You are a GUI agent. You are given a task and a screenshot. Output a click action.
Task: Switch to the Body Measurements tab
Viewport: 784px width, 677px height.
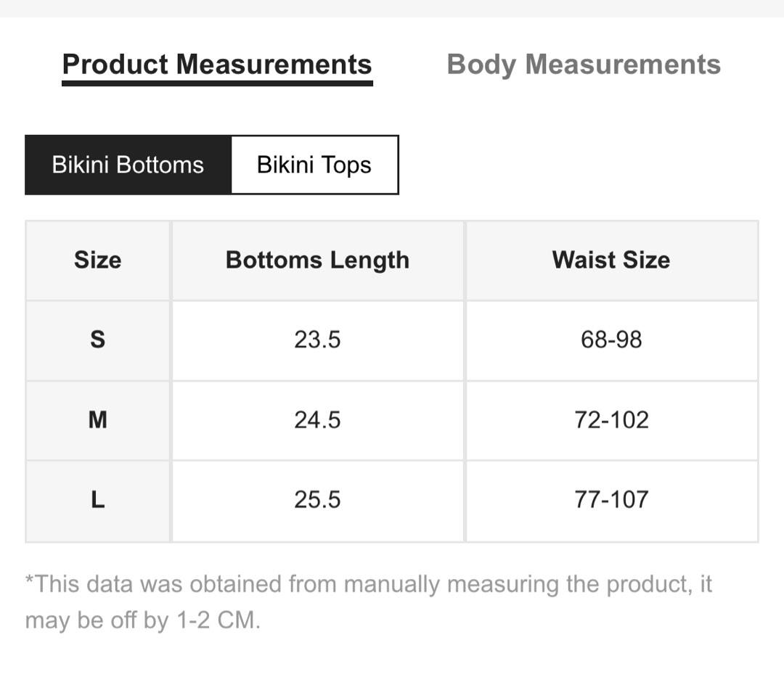584,65
